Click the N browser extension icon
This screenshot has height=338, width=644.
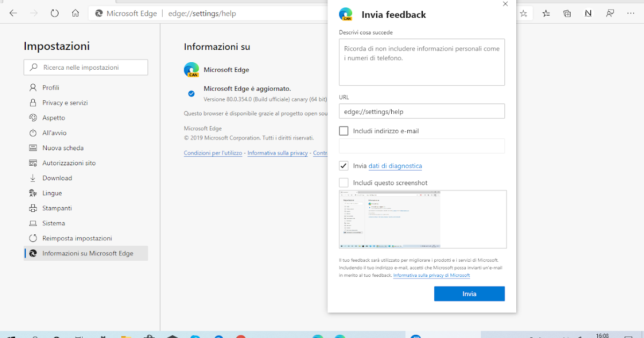pyautogui.click(x=588, y=13)
